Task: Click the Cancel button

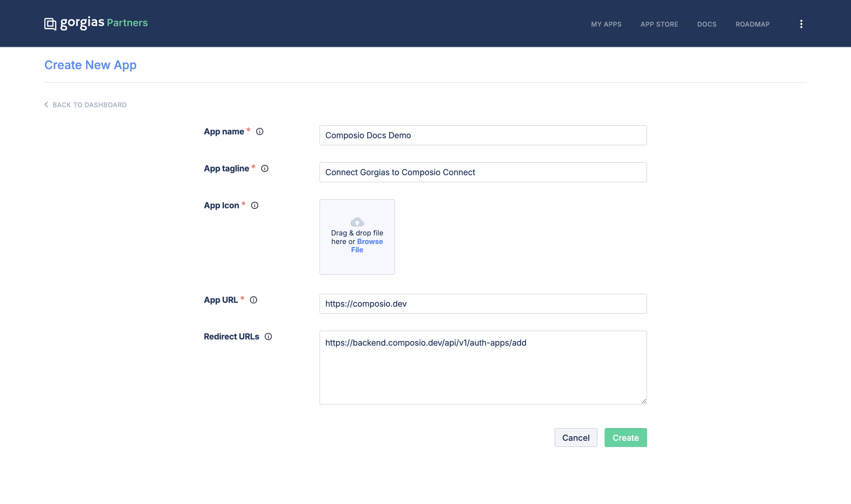Action: pyautogui.click(x=576, y=438)
